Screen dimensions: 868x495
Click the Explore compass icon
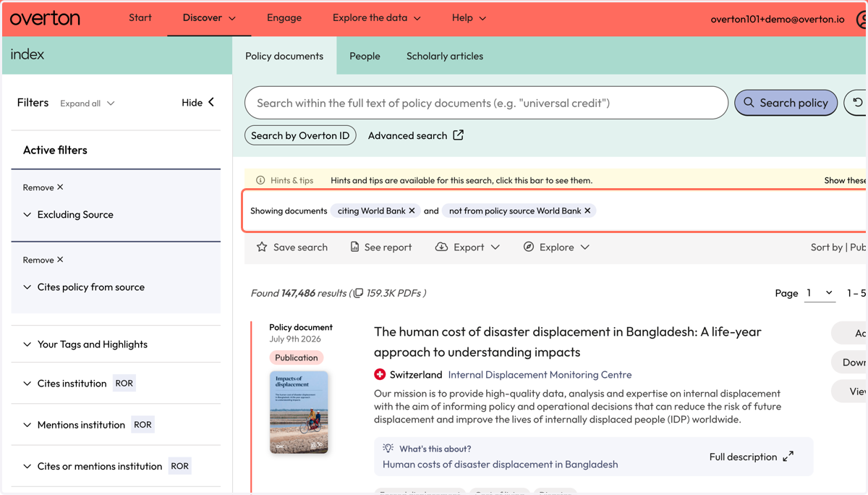[529, 247]
